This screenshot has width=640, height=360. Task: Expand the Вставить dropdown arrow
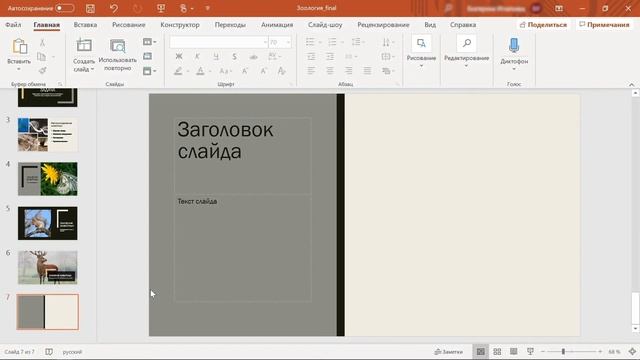19,69
